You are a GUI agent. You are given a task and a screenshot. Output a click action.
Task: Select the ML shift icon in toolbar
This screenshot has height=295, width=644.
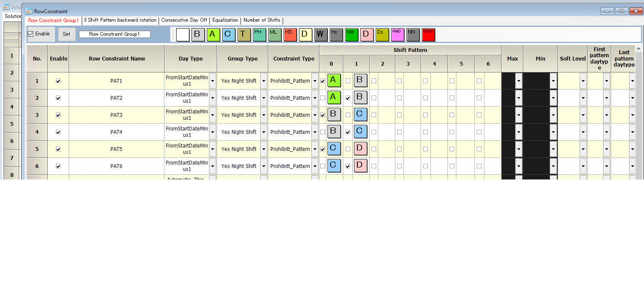(x=275, y=35)
